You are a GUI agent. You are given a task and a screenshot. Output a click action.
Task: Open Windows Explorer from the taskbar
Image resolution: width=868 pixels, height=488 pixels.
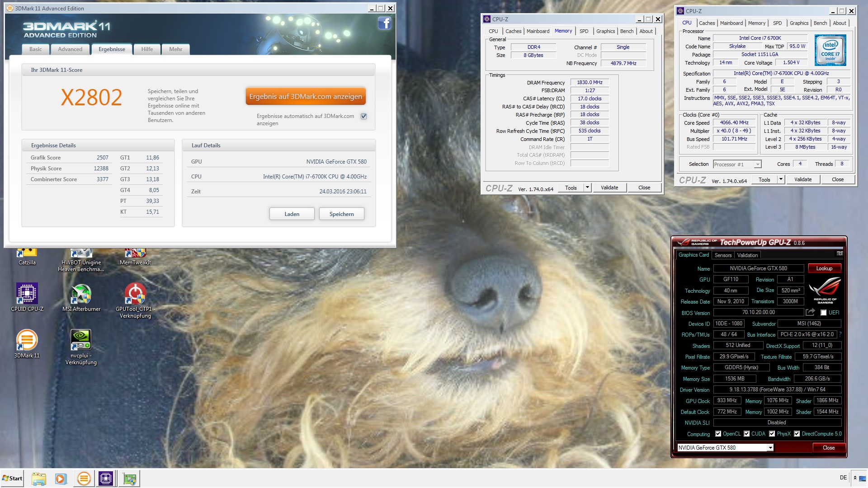click(39, 479)
